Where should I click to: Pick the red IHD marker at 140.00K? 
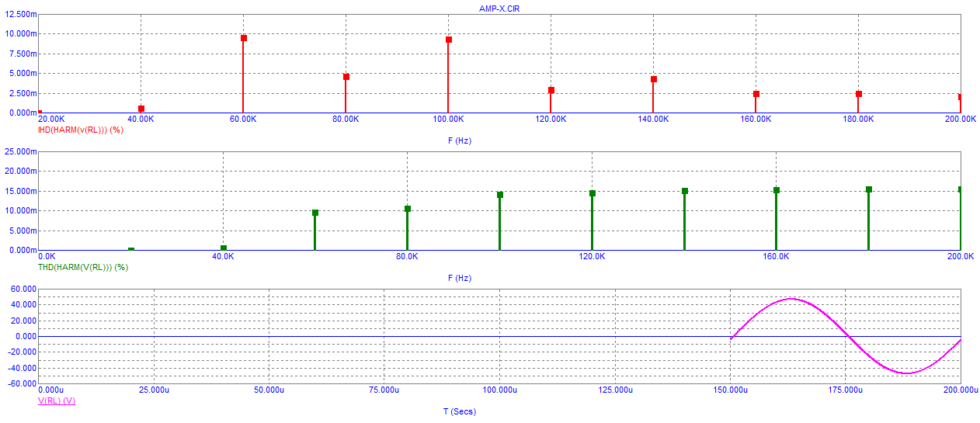(653, 79)
